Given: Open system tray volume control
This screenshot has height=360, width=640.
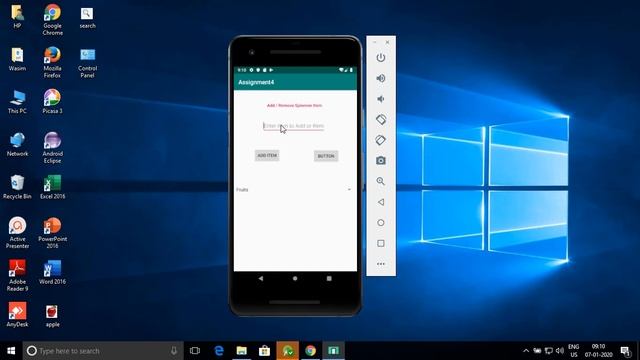Looking at the screenshot, I should tap(560, 351).
